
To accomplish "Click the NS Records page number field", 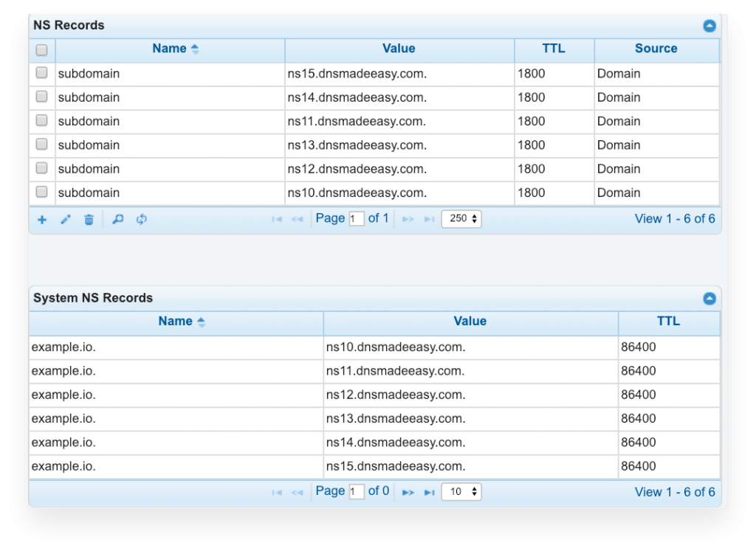I will pyautogui.click(x=357, y=219).
